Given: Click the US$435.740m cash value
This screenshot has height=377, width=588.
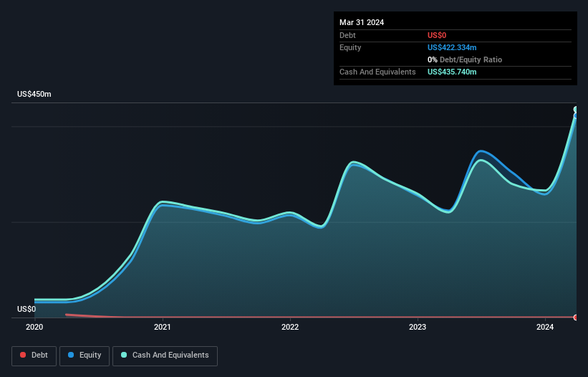Looking at the screenshot, I should [x=452, y=72].
